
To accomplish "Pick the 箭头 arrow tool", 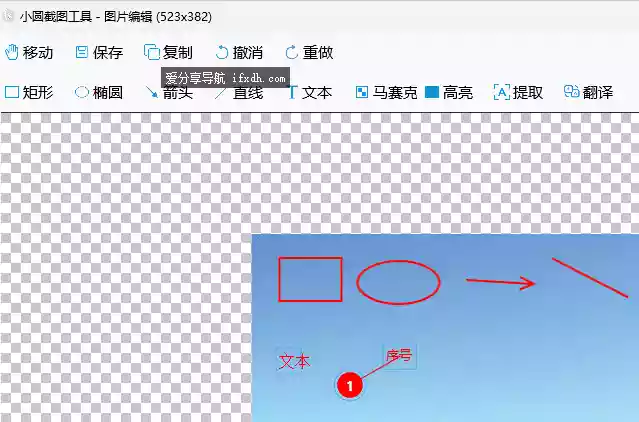I will tap(169, 92).
